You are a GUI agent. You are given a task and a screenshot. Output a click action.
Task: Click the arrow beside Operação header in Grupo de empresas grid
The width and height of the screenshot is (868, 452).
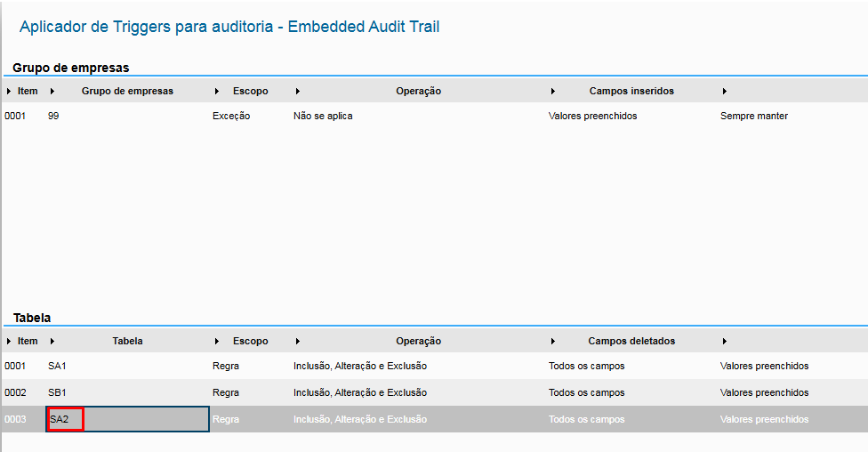(297, 91)
